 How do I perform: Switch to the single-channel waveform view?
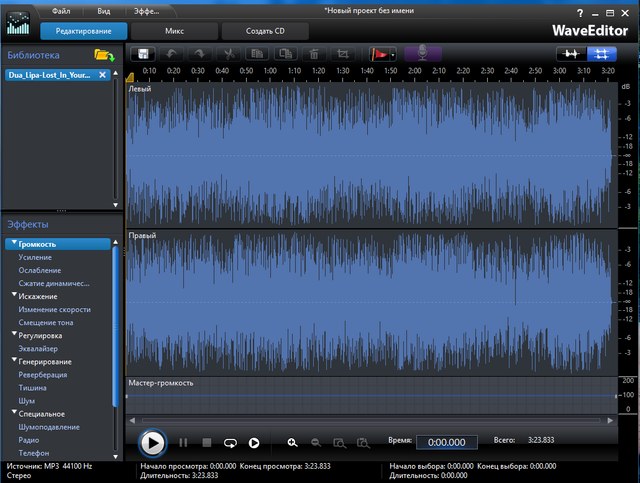tap(572, 54)
